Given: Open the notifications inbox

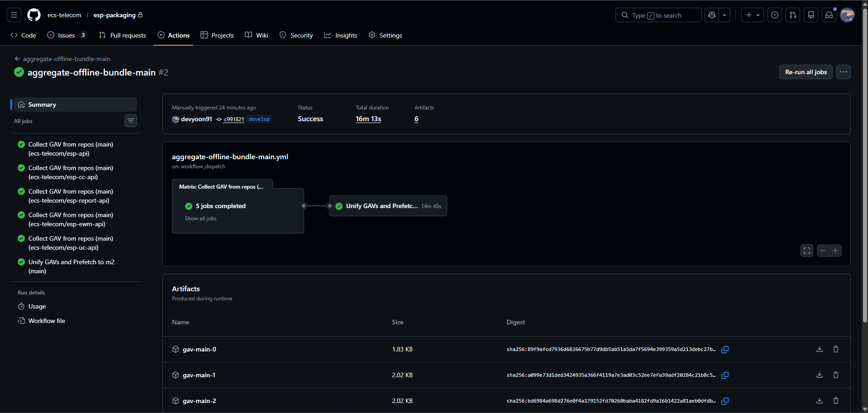Looking at the screenshot, I should point(829,15).
